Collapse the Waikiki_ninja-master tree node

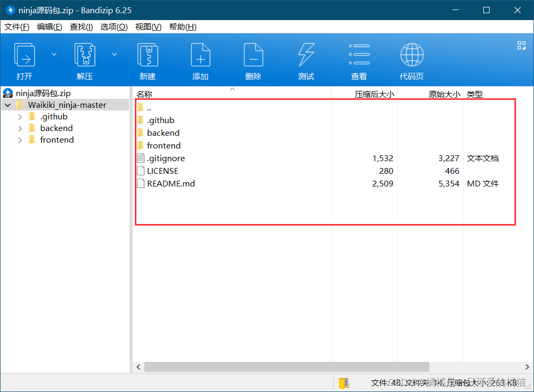pyautogui.click(x=8, y=105)
